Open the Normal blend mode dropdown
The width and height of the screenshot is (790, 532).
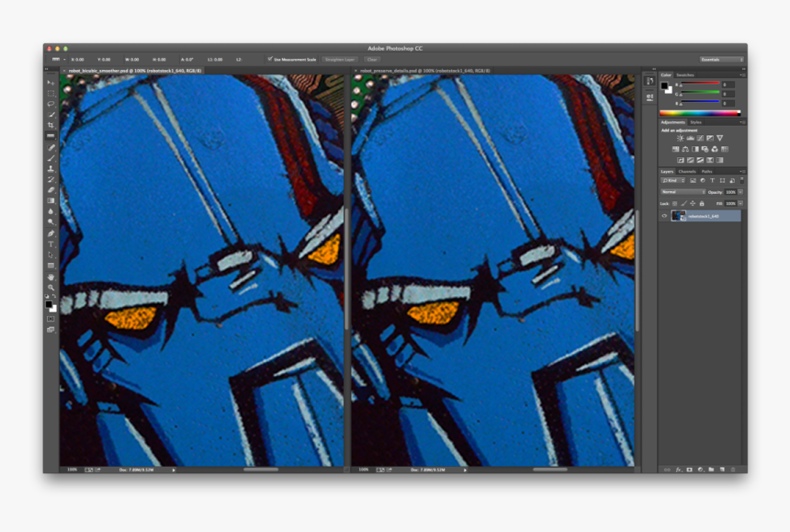tap(681, 192)
